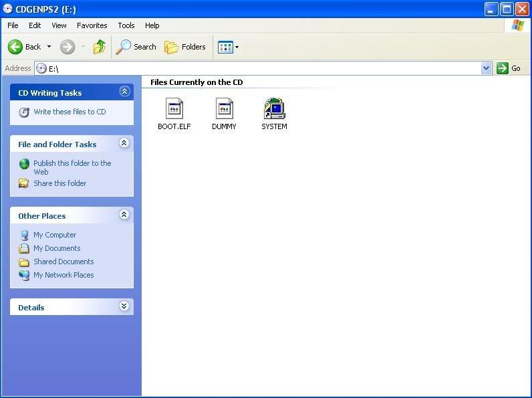The image size is (532, 398).
Task: Select the DUMMY file icon
Action: pyautogui.click(x=224, y=109)
